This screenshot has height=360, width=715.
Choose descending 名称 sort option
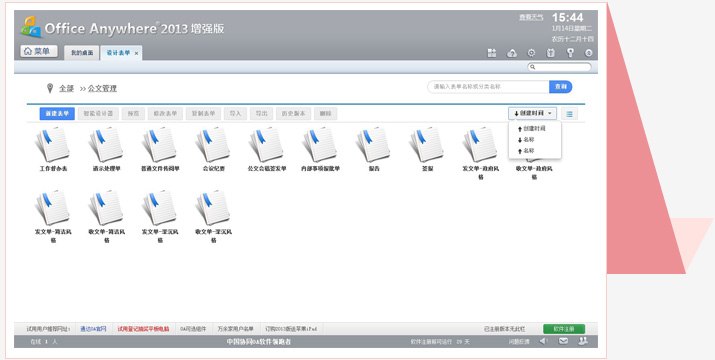526,140
